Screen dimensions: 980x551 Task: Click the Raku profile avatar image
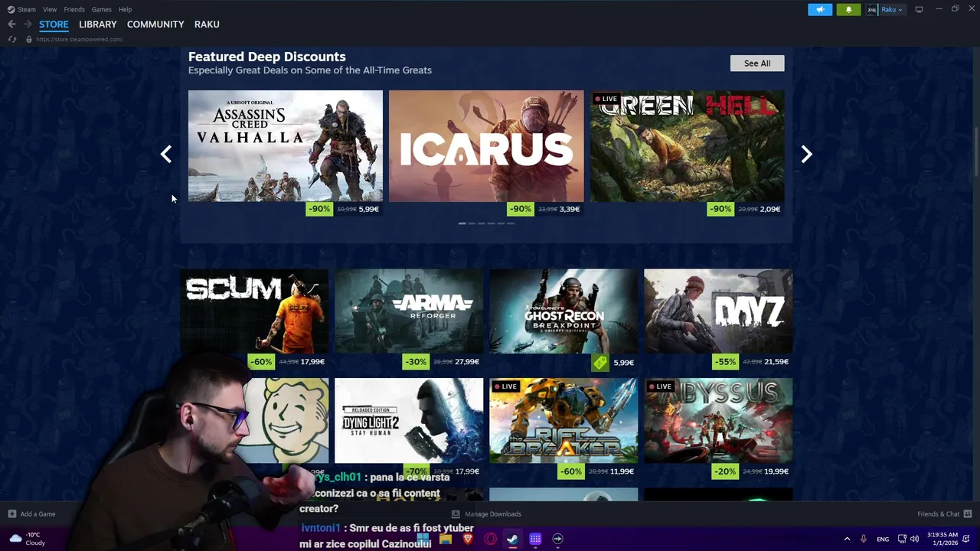871,9
